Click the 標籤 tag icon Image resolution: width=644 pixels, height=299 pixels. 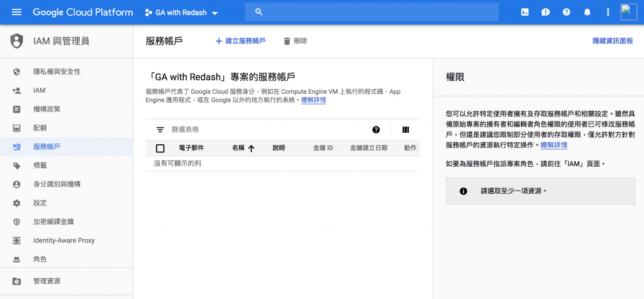click(x=16, y=166)
